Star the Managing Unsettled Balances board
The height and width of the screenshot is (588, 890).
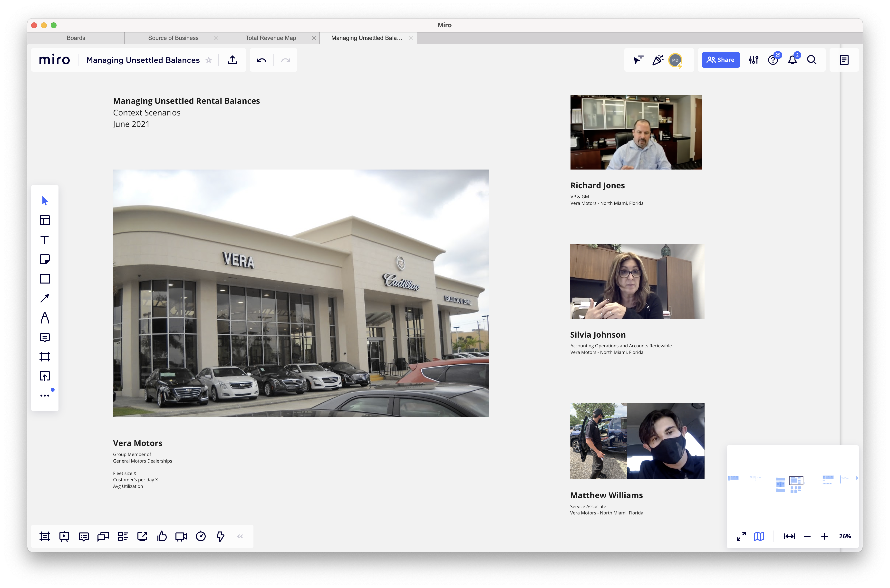tap(209, 60)
